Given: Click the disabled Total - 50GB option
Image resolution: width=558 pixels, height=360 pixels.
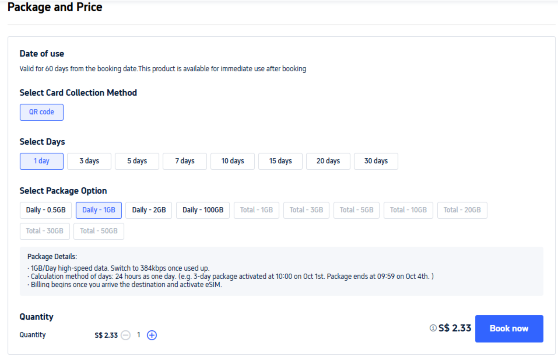Looking at the screenshot, I should tap(99, 231).
